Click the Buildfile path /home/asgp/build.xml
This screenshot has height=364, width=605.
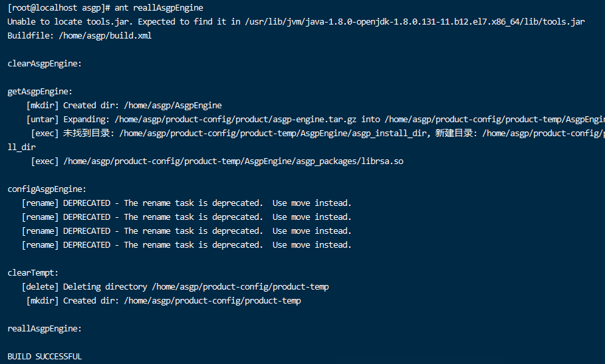[105, 35]
